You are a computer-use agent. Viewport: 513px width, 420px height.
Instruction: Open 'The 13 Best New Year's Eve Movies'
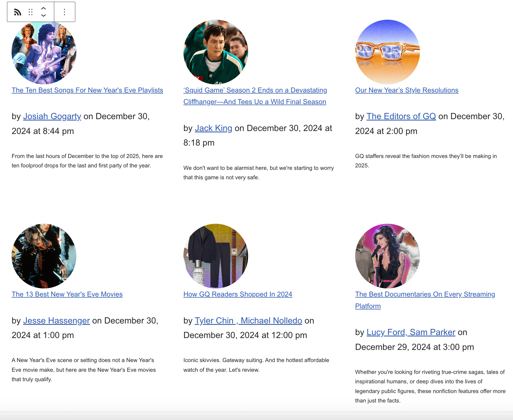tap(67, 294)
